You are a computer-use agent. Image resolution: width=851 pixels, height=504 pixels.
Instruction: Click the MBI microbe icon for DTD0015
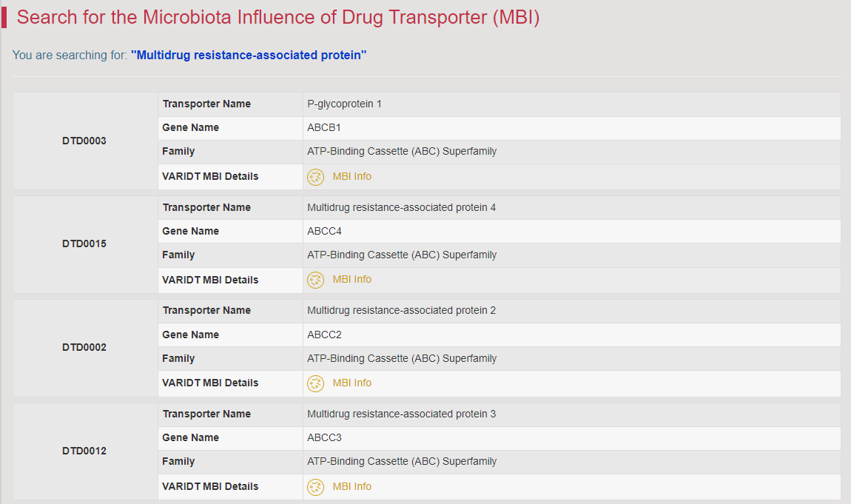(x=315, y=280)
